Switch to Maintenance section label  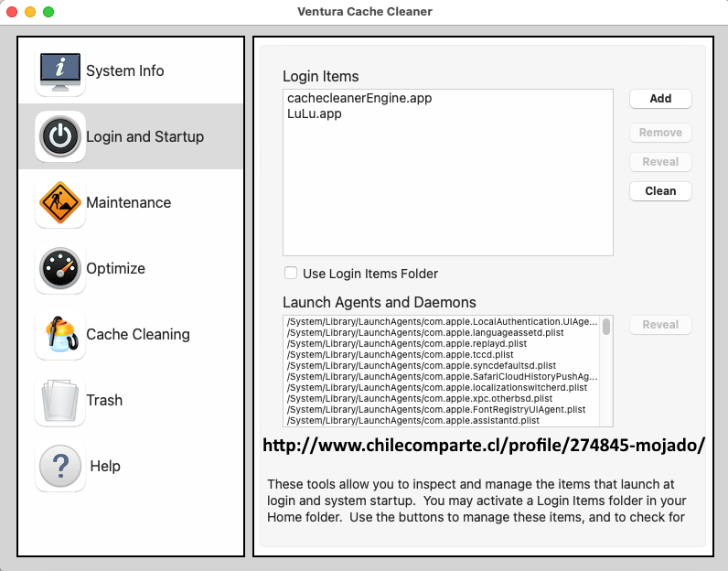point(129,202)
